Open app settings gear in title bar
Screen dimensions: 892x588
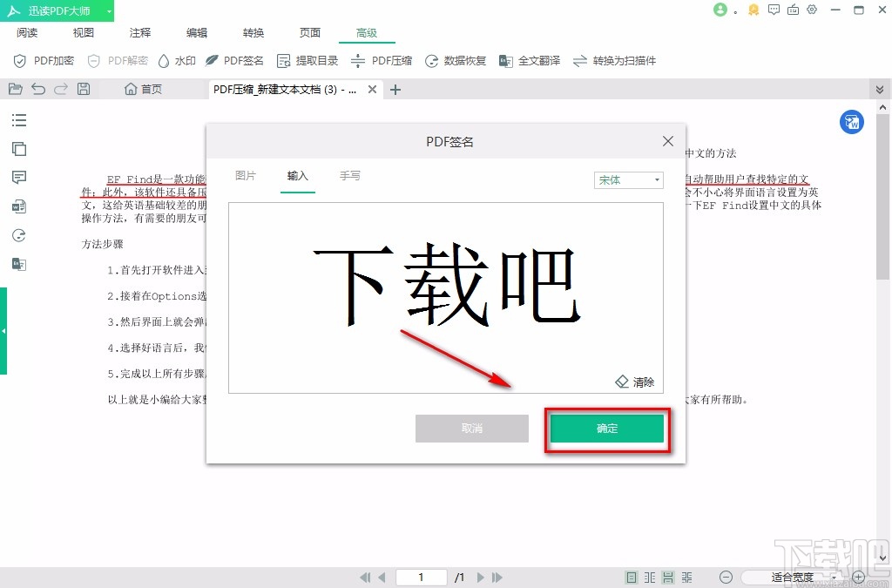pyautogui.click(x=812, y=10)
